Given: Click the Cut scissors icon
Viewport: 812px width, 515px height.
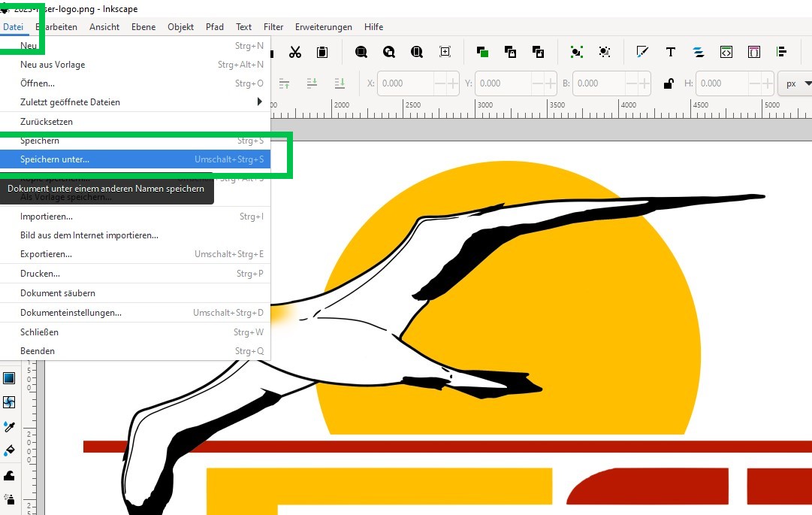Looking at the screenshot, I should point(295,52).
